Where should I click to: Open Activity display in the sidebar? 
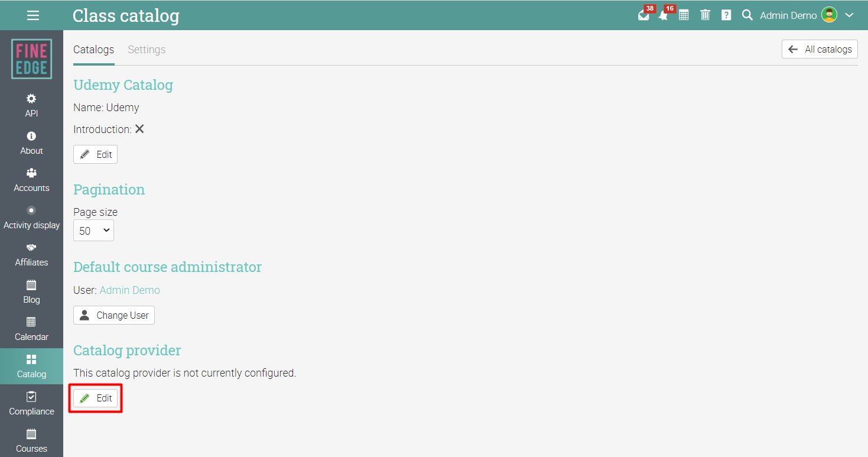click(x=31, y=218)
